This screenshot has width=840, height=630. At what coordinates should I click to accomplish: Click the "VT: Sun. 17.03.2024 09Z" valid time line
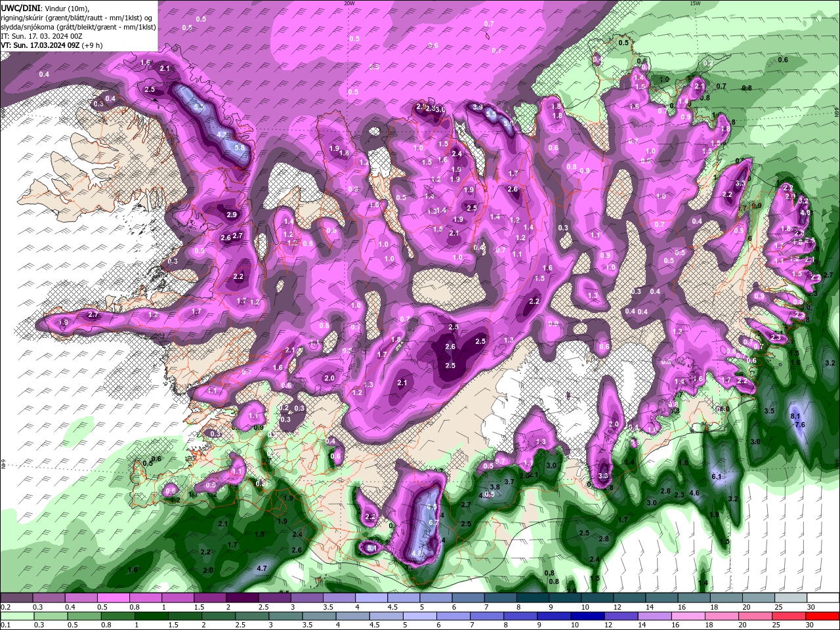pyautogui.click(x=41, y=45)
